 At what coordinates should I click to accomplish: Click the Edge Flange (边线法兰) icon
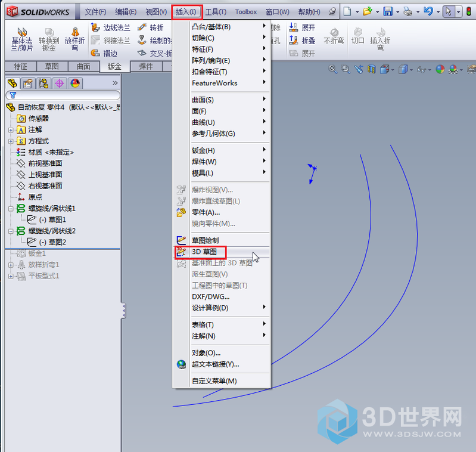[x=96, y=27]
